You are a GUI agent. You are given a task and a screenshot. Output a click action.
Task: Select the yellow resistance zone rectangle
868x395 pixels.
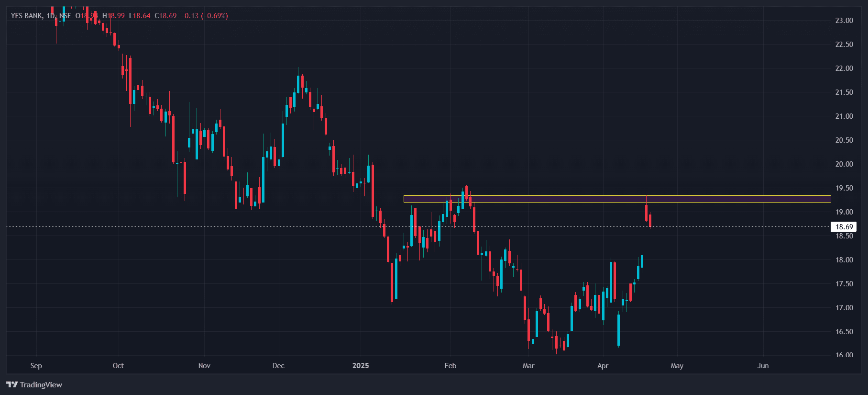pos(617,199)
